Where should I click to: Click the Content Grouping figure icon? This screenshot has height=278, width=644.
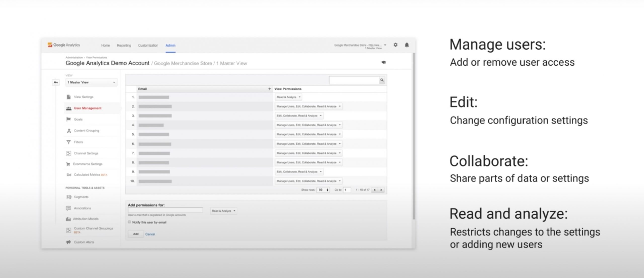click(69, 131)
